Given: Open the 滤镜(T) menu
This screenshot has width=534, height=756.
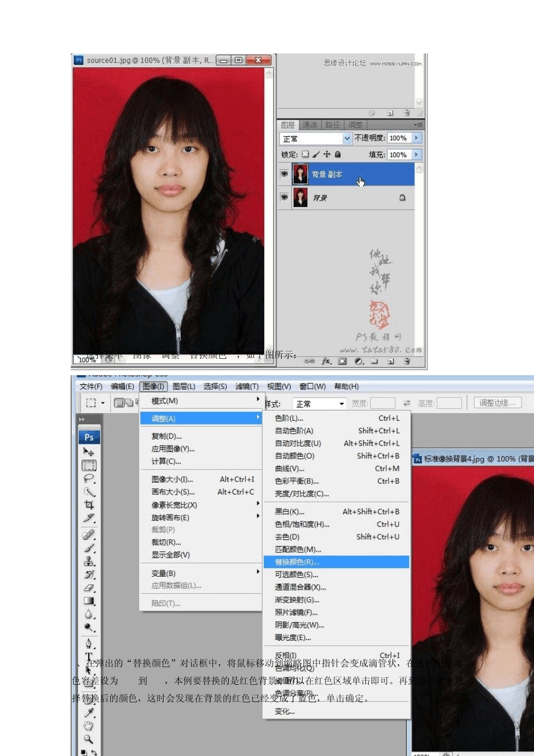Looking at the screenshot, I should pos(247,386).
